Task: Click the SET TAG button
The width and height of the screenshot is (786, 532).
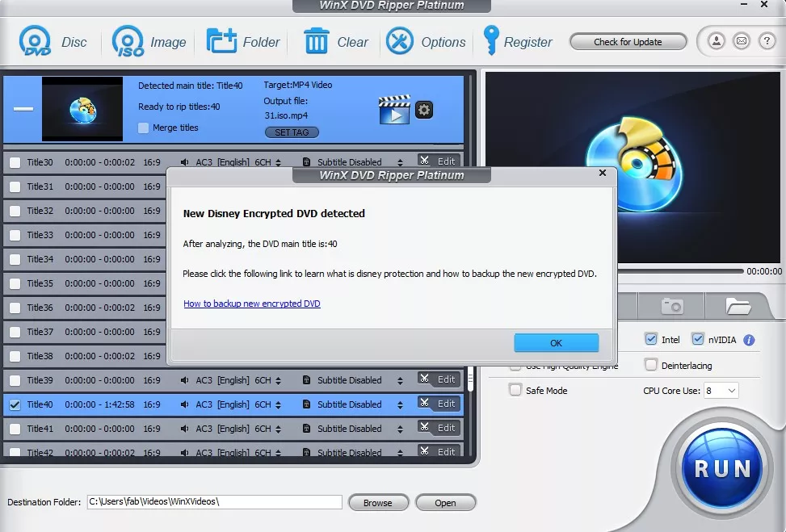Action: pyautogui.click(x=291, y=132)
